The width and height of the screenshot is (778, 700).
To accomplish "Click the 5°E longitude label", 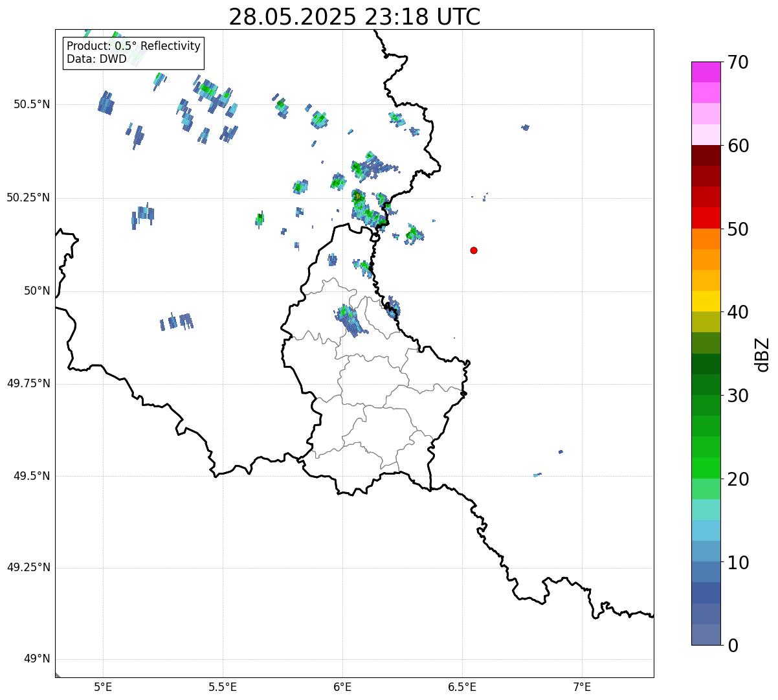I will pyautogui.click(x=103, y=686).
